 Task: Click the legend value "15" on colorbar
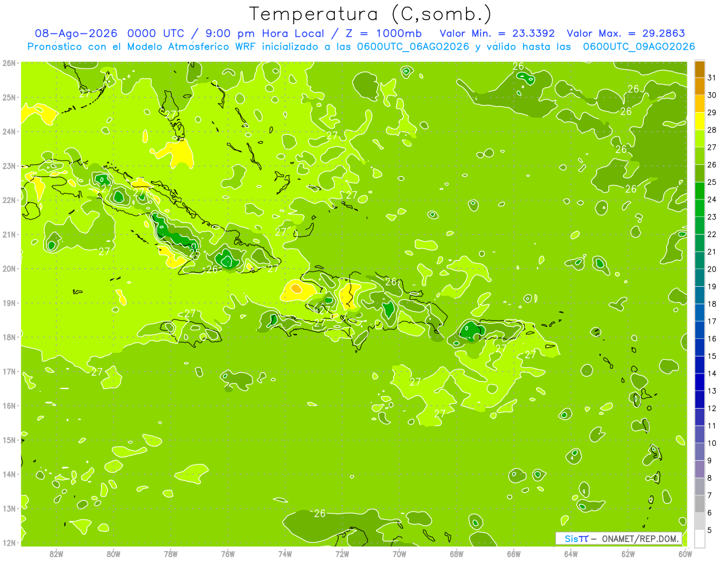[712, 356]
